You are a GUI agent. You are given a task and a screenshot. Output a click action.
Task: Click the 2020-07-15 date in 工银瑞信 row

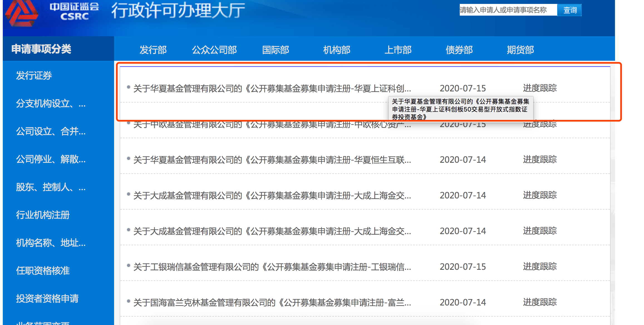pos(463,267)
